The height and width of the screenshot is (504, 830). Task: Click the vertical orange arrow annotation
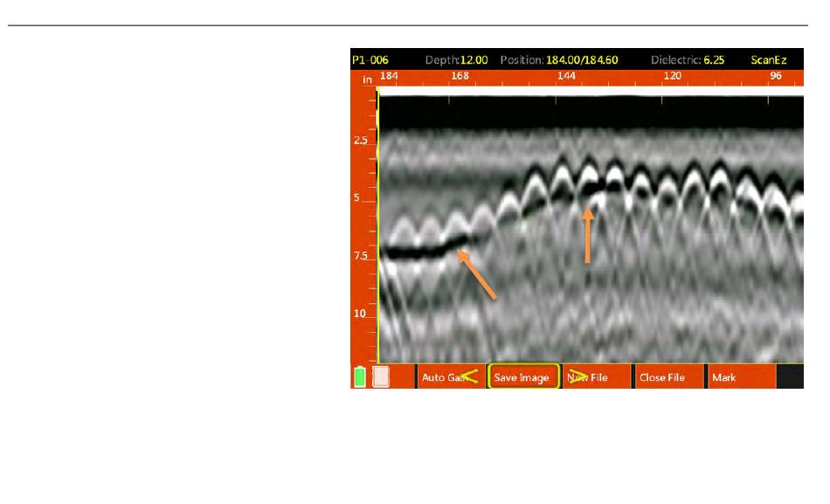point(588,233)
